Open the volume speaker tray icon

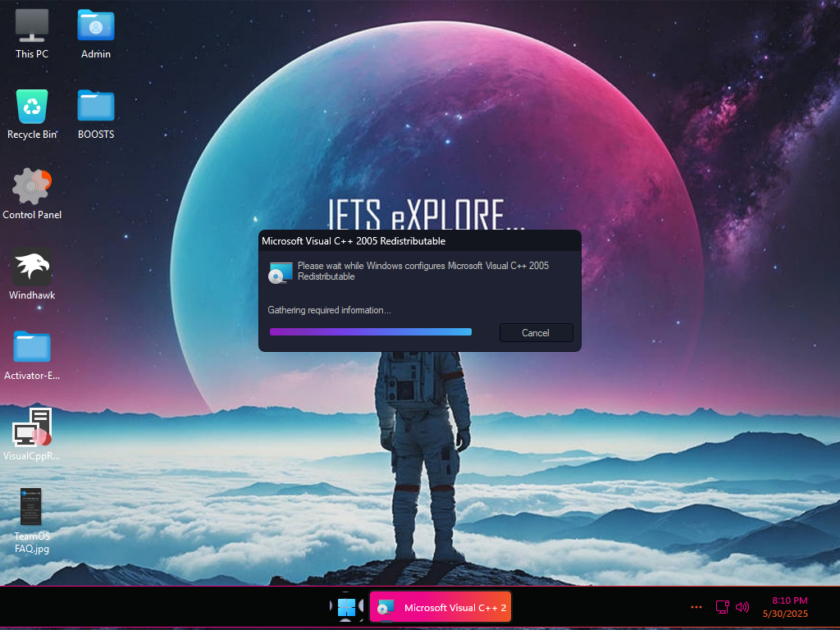tap(742, 607)
